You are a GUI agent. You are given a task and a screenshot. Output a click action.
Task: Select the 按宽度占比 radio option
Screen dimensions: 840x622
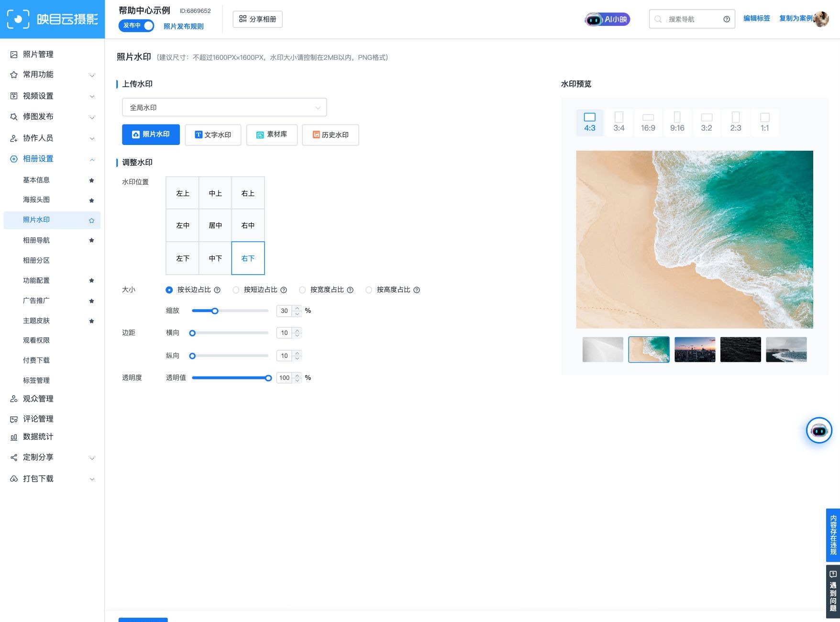[302, 290]
